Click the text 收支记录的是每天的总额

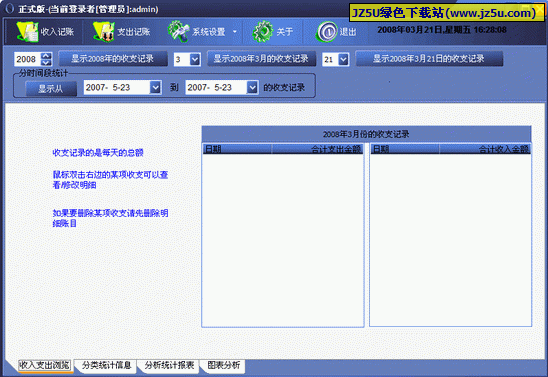98,153
